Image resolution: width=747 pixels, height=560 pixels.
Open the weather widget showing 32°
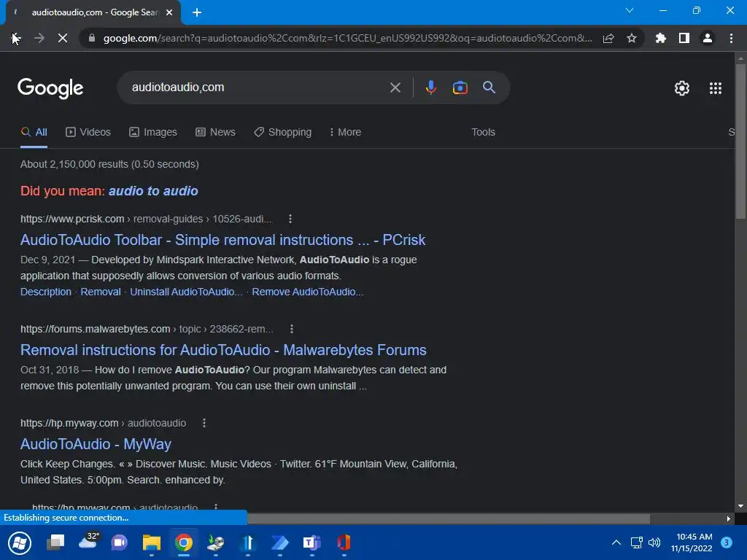coord(88,542)
